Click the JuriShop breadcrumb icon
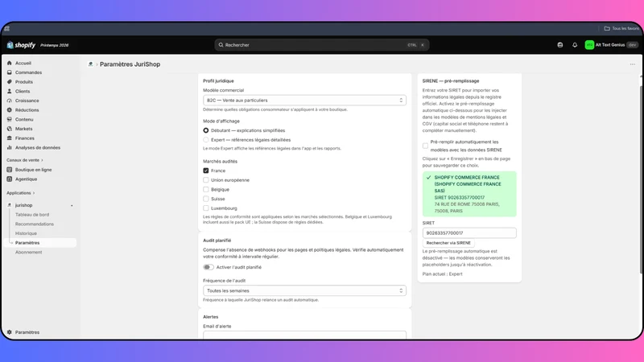This screenshot has width=644, height=362. [90, 64]
